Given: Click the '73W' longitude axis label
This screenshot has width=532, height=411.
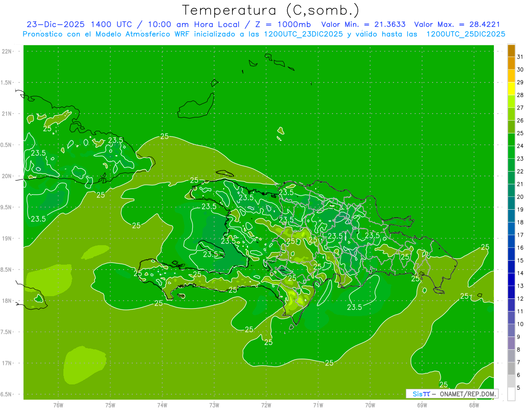Looking at the screenshot, I should point(214,405).
